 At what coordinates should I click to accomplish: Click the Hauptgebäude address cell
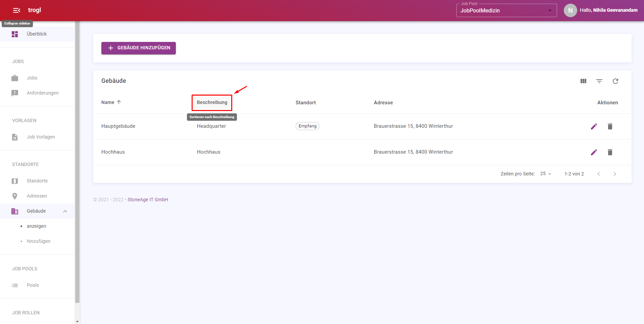point(413,126)
